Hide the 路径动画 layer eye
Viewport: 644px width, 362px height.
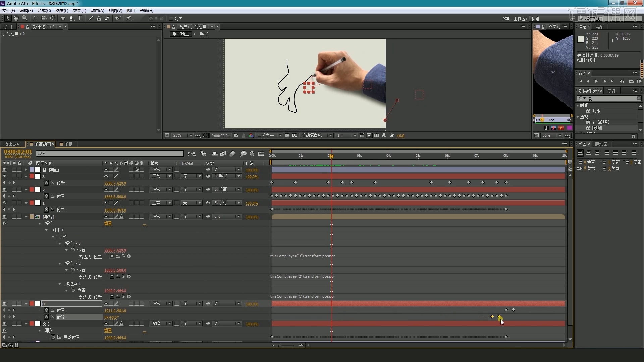(x=4, y=170)
